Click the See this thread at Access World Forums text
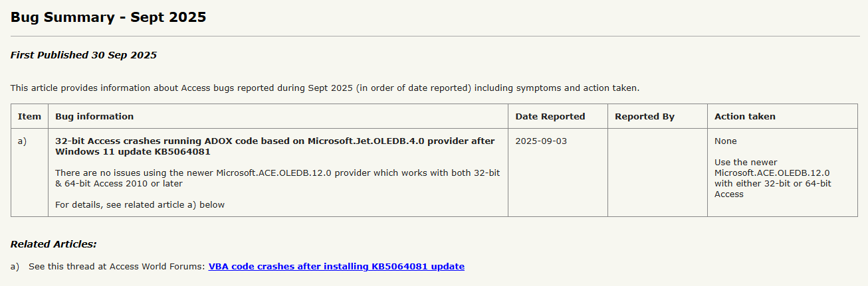 coord(117,266)
